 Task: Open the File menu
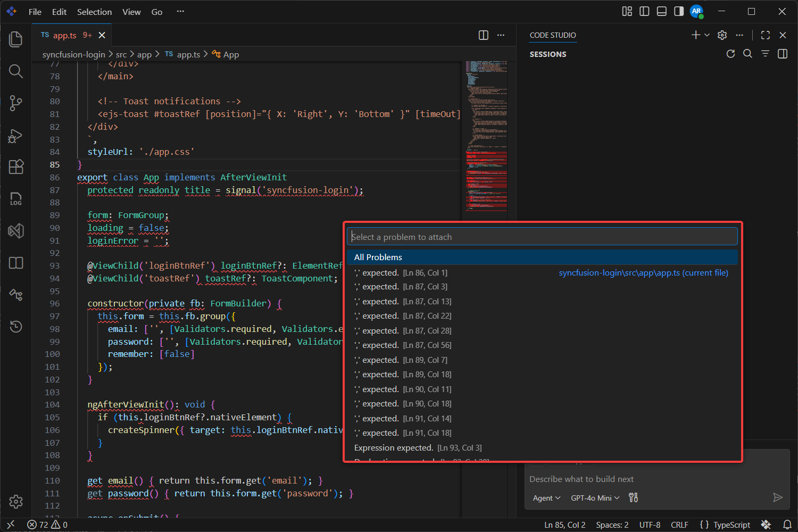point(35,11)
